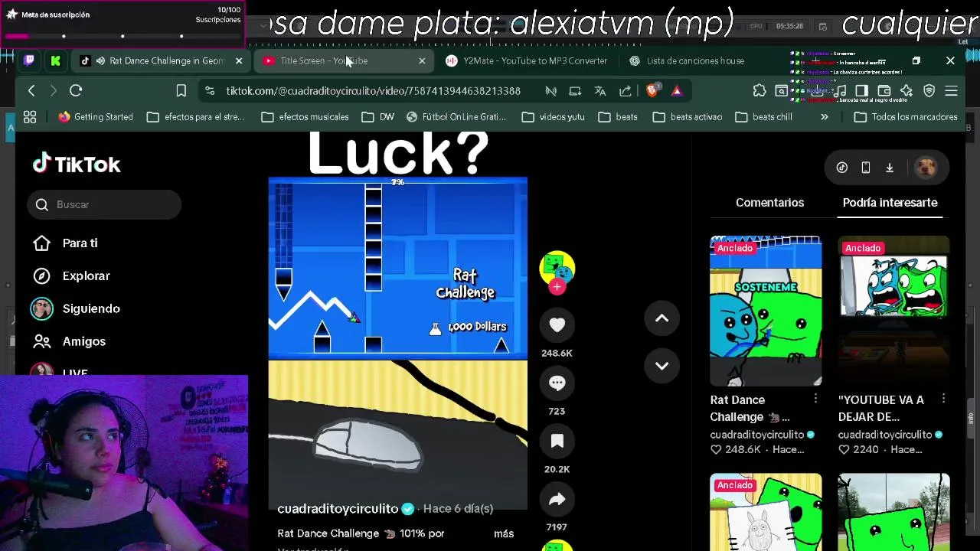The height and width of the screenshot is (551, 980).
Task: Expand the efectos musicales bookmark folder
Action: pos(305,117)
